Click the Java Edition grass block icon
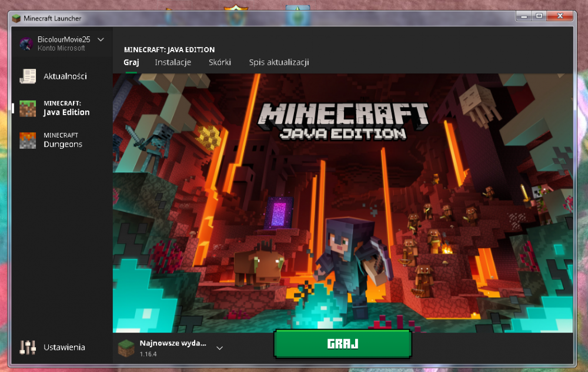The width and height of the screenshot is (588, 372). pyautogui.click(x=28, y=108)
